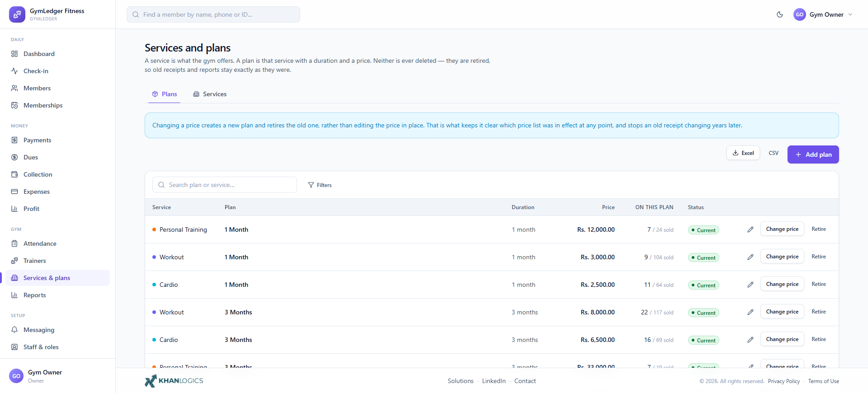This screenshot has width=868, height=393.
Task: Open the Solutions footer link
Action: pos(461,381)
